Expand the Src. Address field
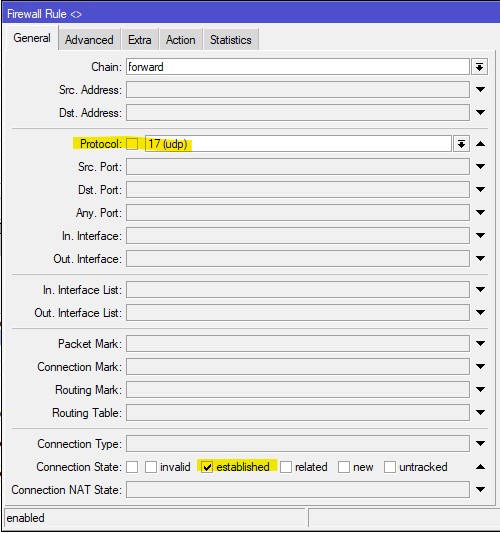The image size is (500, 533). click(x=480, y=90)
